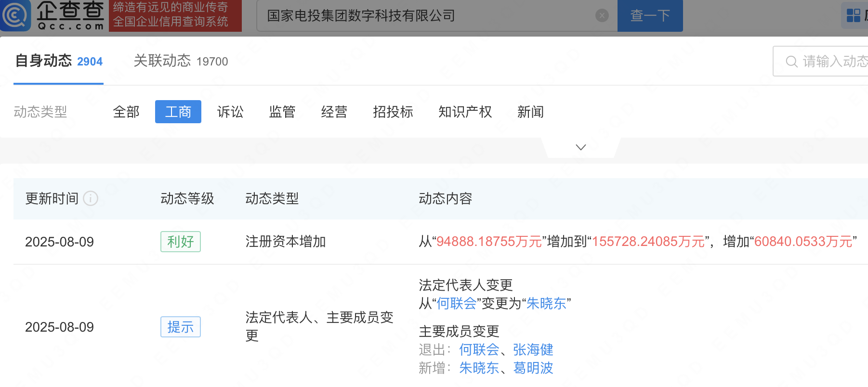Start search with 查一下 button
The image size is (868, 387).
click(x=650, y=16)
